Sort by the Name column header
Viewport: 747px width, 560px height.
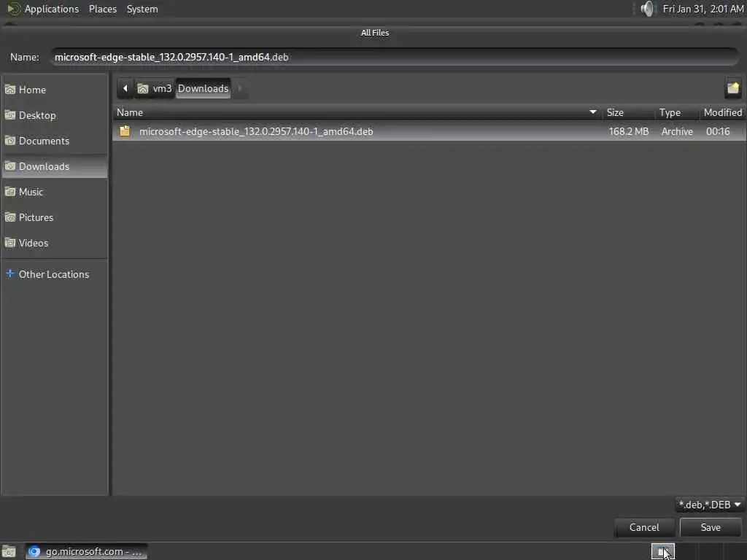tap(356, 112)
